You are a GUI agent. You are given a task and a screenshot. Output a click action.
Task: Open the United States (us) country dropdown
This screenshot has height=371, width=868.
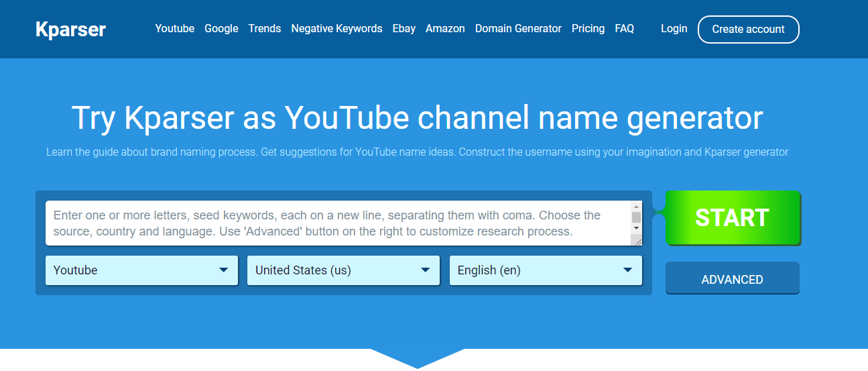pos(343,270)
